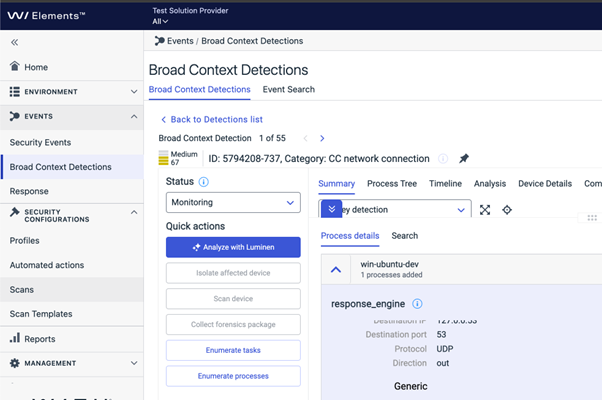The width and height of the screenshot is (602, 400).
Task: Collapse the Security Configurations section chevron
Action: pyautogui.click(x=134, y=212)
